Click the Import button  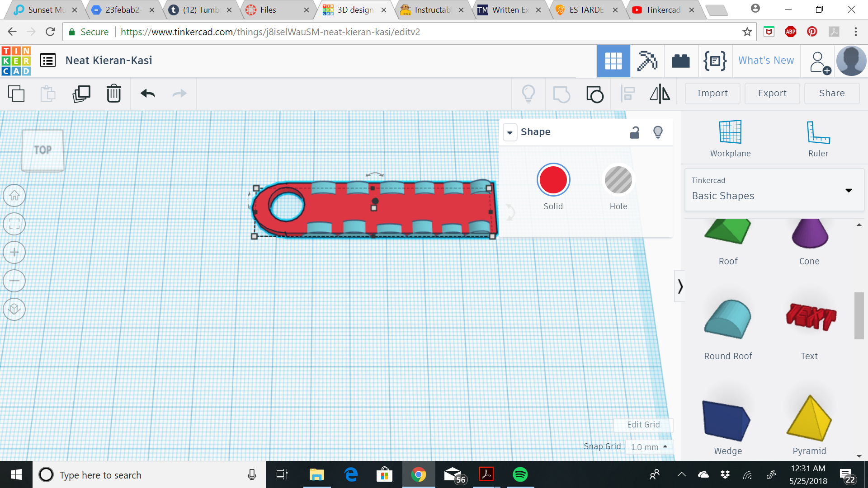click(712, 94)
